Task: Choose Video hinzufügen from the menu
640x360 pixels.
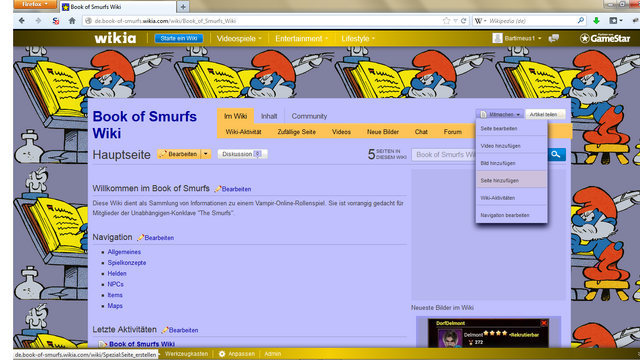Action: point(511,146)
